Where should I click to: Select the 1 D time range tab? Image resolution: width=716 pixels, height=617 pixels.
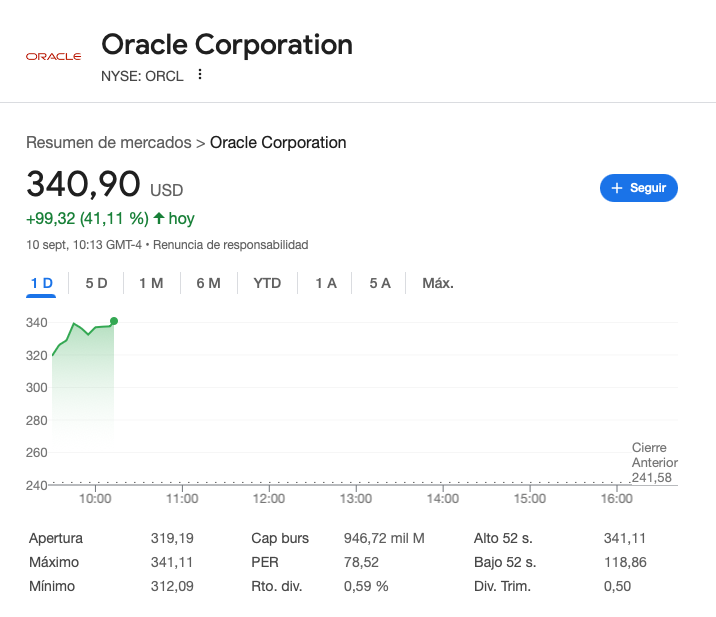click(42, 283)
